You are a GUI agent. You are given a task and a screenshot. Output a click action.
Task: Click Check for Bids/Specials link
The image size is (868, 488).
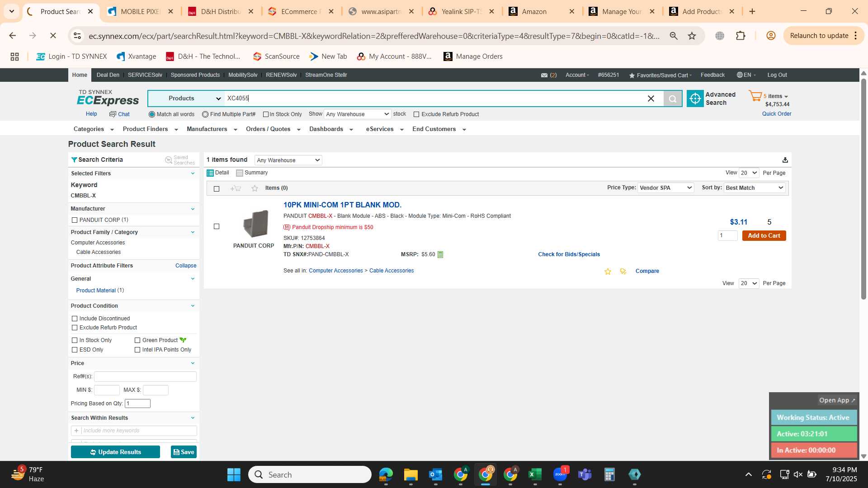569,255
